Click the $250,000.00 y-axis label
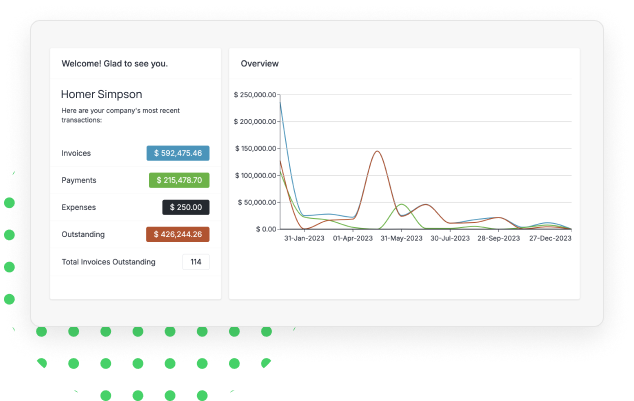 pyautogui.click(x=255, y=95)
